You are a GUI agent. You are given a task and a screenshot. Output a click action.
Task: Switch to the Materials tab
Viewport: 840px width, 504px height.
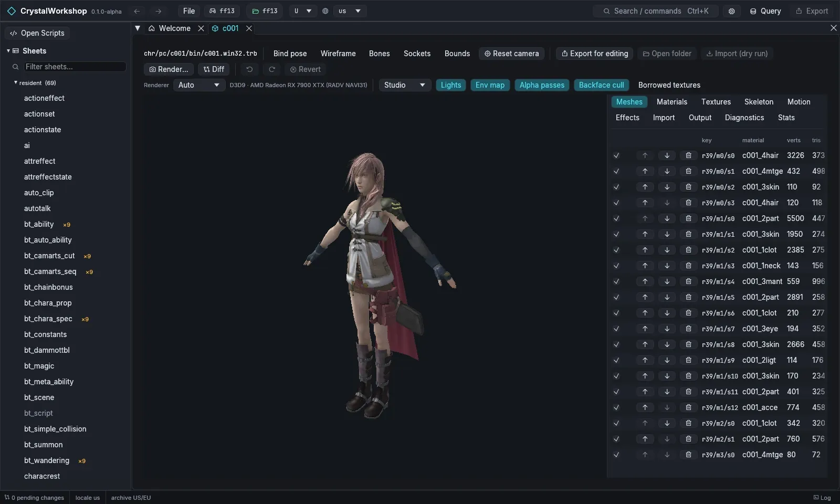point(672,102)
